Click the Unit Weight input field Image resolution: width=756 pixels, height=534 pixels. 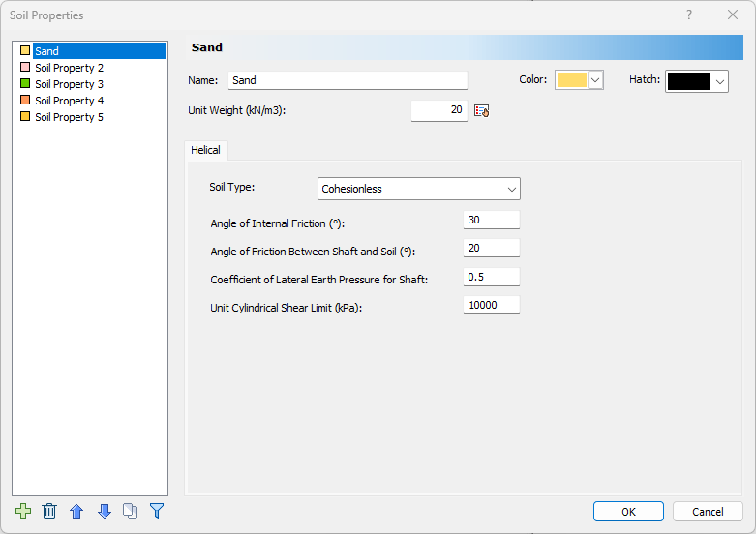coord(439,110)
